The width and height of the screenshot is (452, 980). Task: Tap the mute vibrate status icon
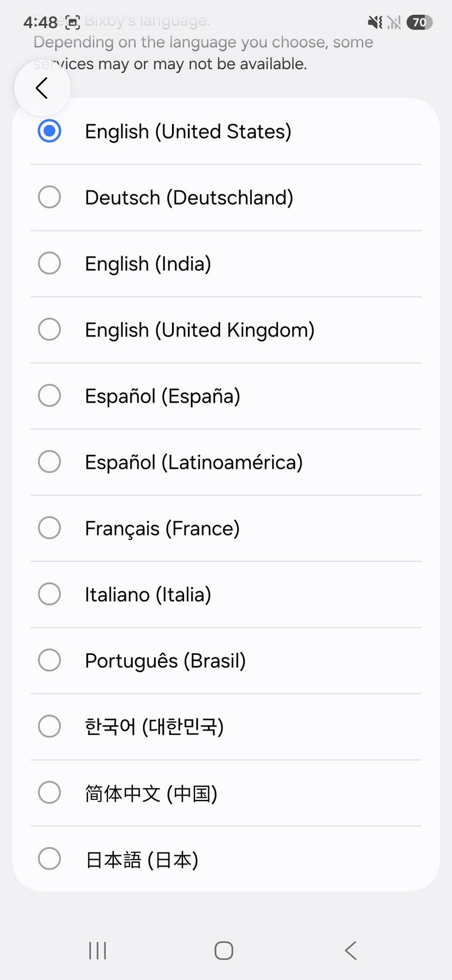375,22
